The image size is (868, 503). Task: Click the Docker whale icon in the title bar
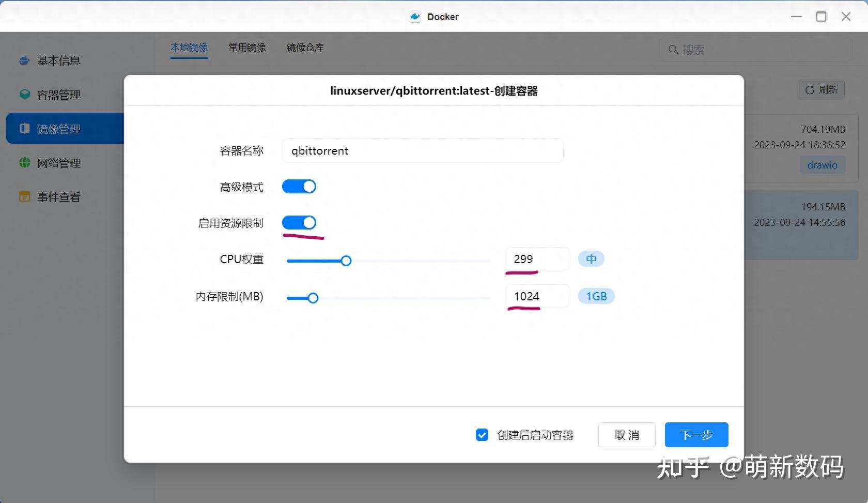click(414, 16)
